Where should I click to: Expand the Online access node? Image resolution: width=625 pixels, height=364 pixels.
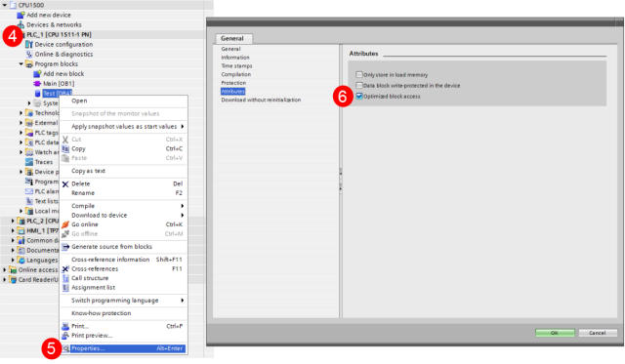pos(5,270)
